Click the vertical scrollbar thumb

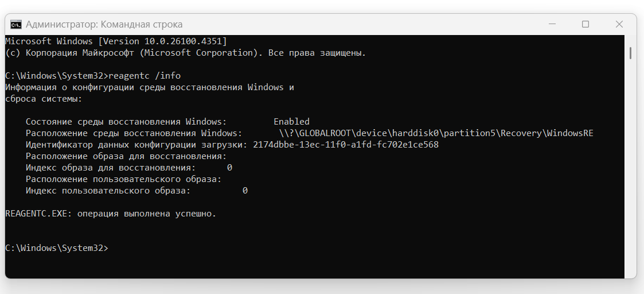click(630, 53)
